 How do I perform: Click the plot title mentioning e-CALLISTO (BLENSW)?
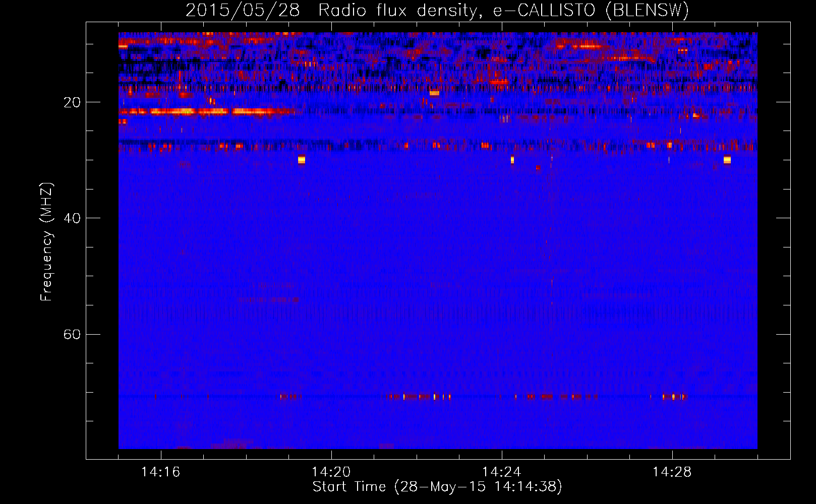coord(437,10)
